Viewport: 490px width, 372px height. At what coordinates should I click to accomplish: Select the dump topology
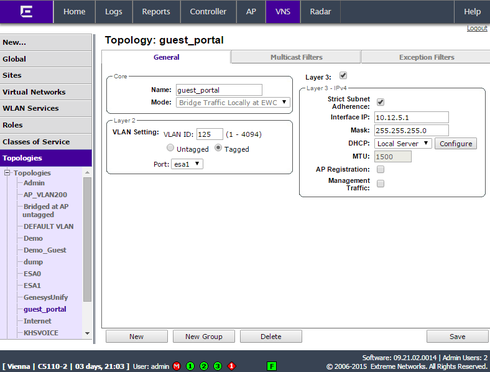[x=33, y=262]
